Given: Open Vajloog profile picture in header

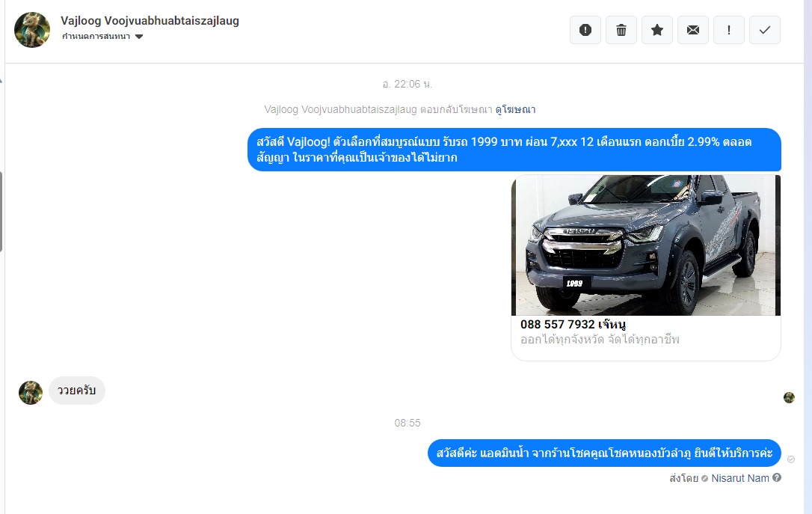Looking at the screenshot, I should coord(32,30).
